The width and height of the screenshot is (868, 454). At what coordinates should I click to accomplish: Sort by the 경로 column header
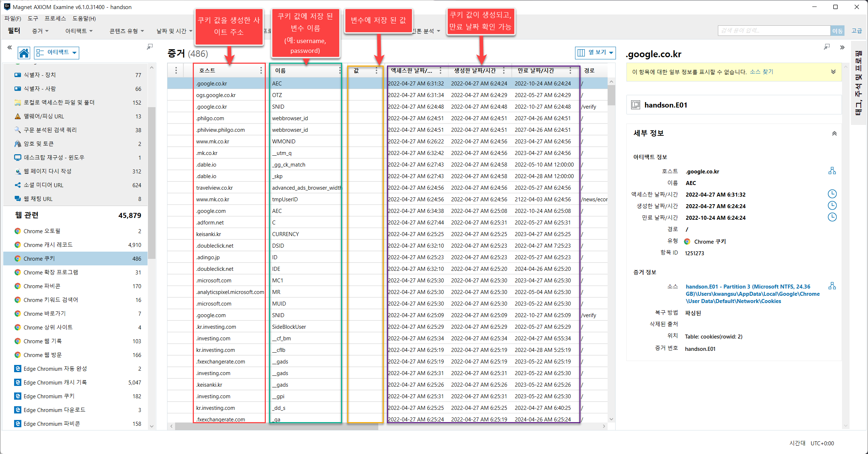pos(589,70)
